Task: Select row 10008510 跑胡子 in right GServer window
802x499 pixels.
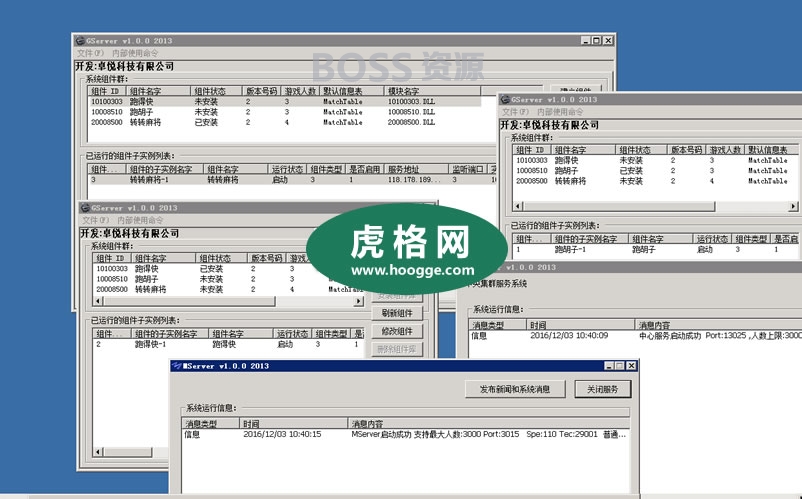Action: point(656,170)
